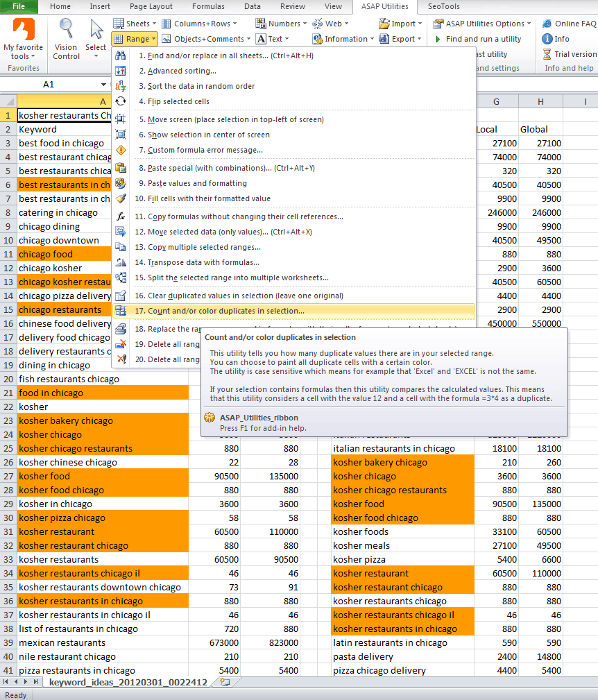Open ASAP Utilities Options dropdown
The image size is (598, 700).
pyautogui.click(x=482, y=24)
